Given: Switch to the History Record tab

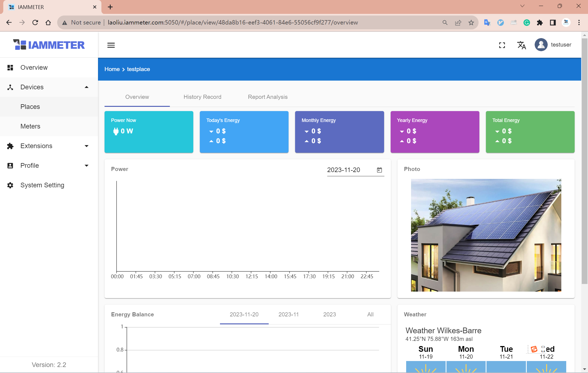Looking at the screenshot, I should pyautogui.click(x=202, y=97).
